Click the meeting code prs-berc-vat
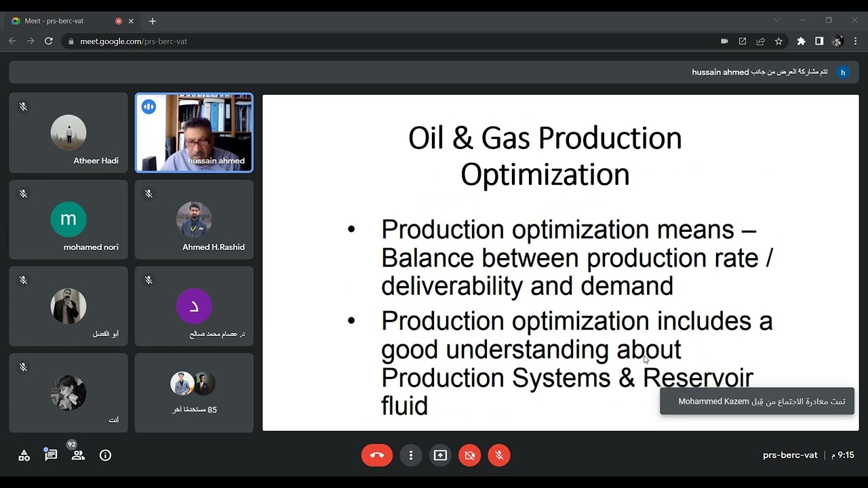The image size is (868, 488). pyautogui.click(x=790, y=455)
